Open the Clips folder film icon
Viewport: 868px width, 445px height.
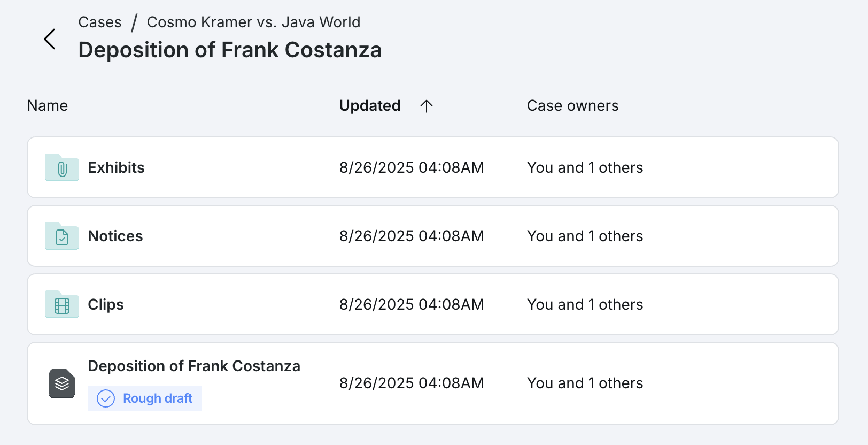click(x=62, y=304)
